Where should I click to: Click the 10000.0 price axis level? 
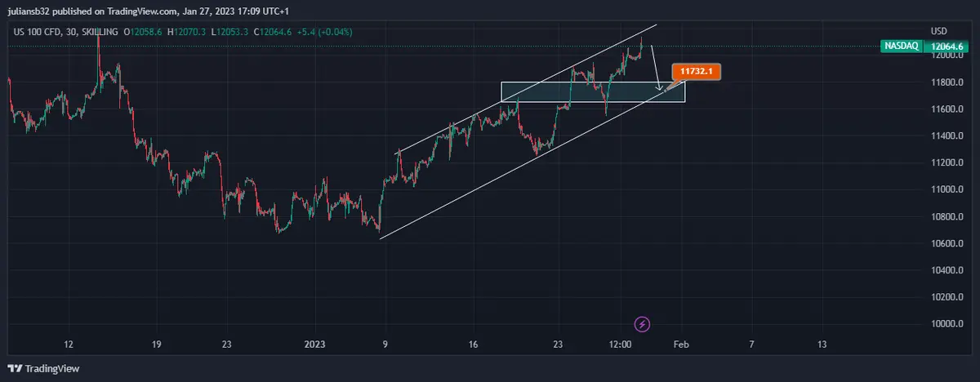click(x=947, y=324)
